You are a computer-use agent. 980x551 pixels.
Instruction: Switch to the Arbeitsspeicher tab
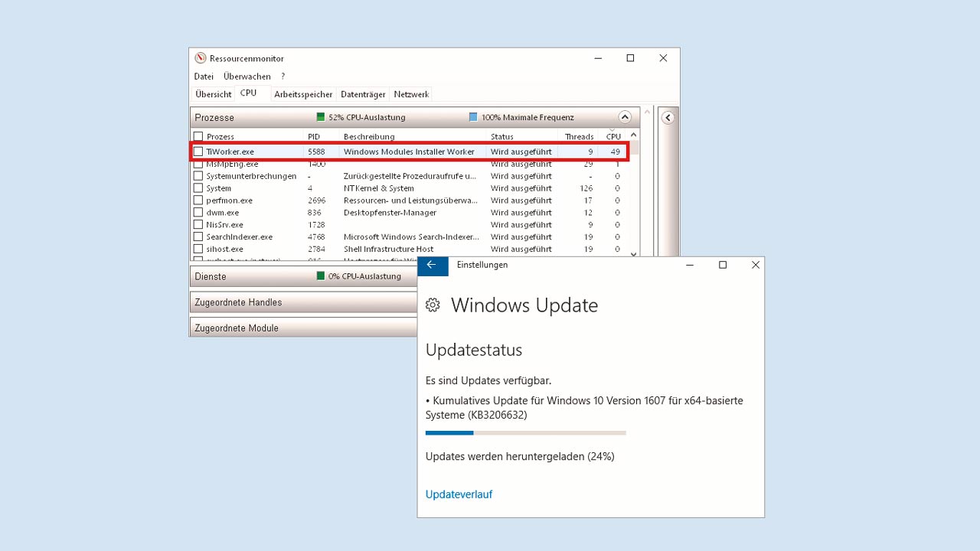[x=304, y=94]
